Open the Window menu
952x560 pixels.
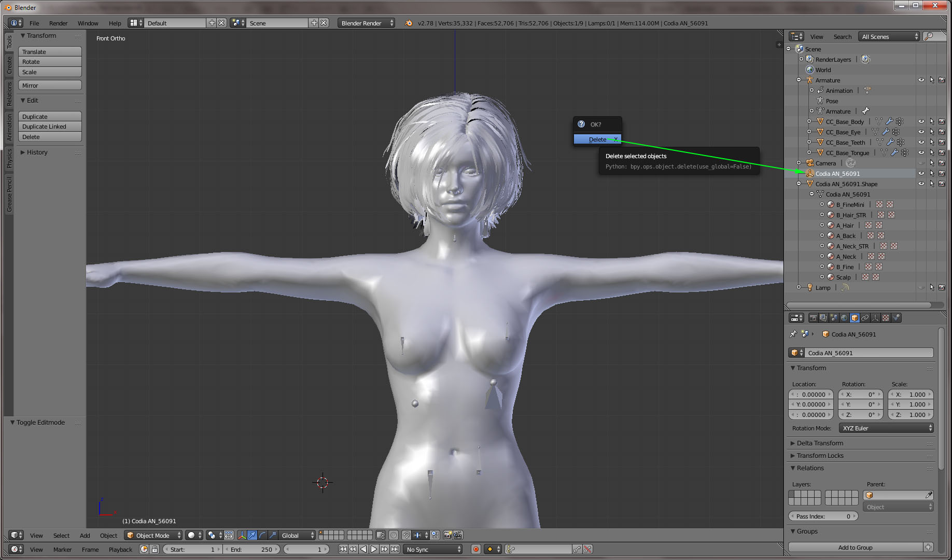coord(88,23)
